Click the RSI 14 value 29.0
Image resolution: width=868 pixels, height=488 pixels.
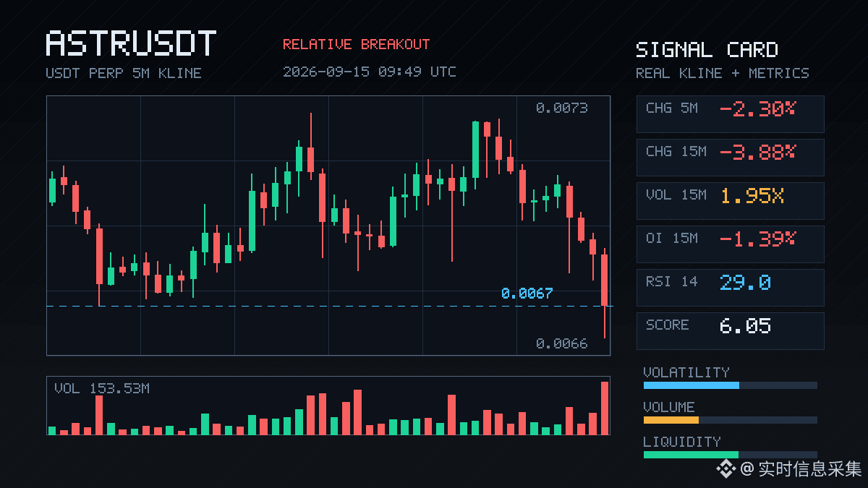[x=745, y=282]
